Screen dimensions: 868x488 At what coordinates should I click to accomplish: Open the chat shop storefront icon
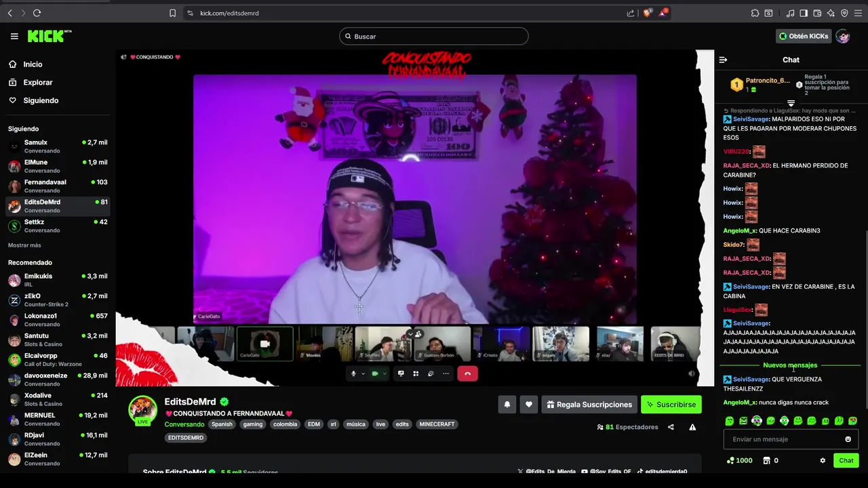pos(767,461)
